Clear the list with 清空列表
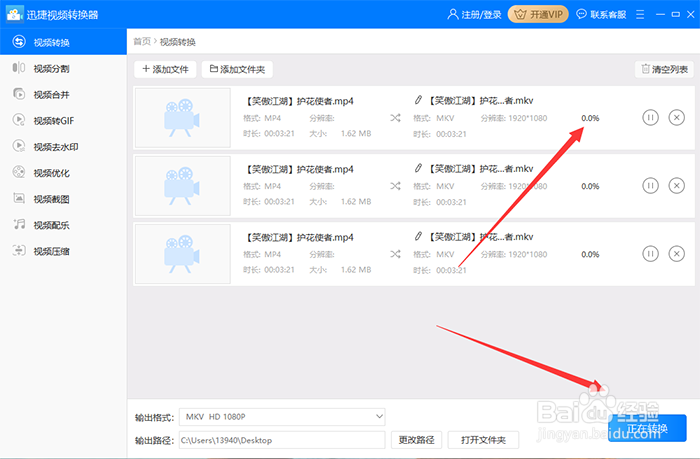 coord(664,69)
